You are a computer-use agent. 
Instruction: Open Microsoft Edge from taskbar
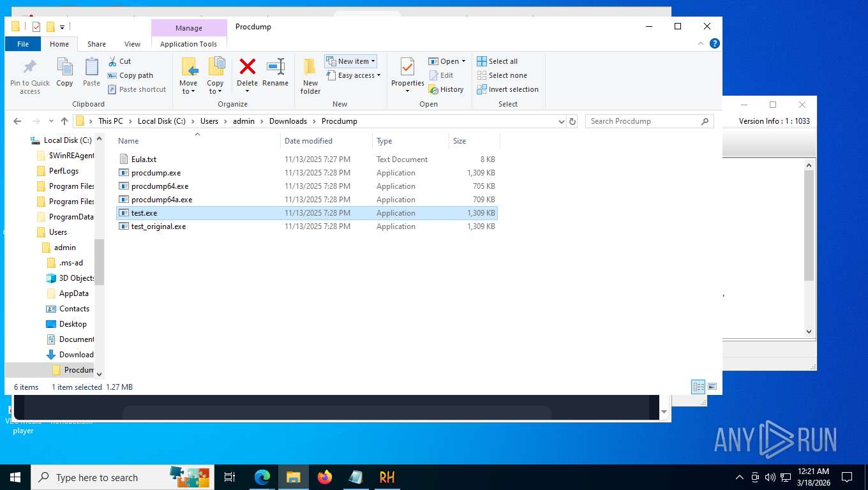tap(262, 477)
